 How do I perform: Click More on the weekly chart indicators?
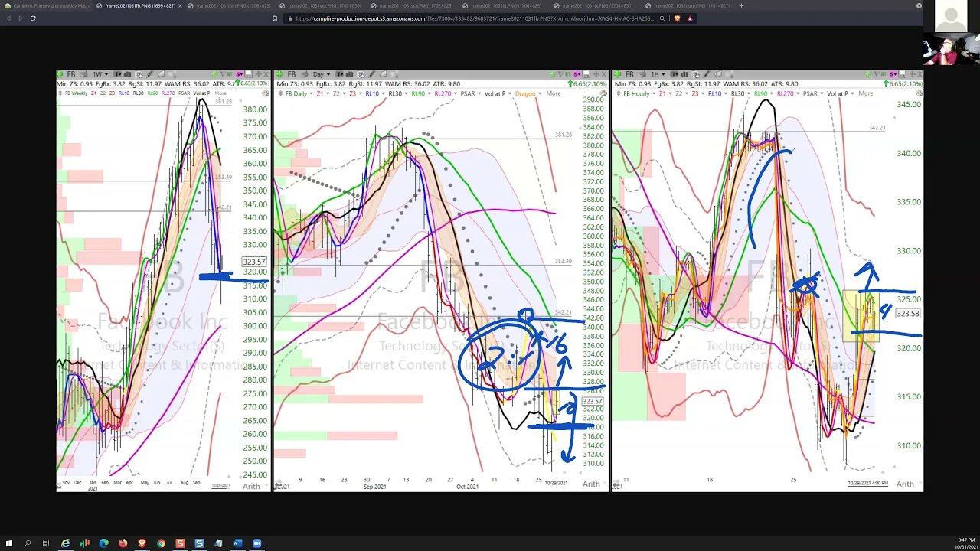pyautogui.click(x=220, y=93)
